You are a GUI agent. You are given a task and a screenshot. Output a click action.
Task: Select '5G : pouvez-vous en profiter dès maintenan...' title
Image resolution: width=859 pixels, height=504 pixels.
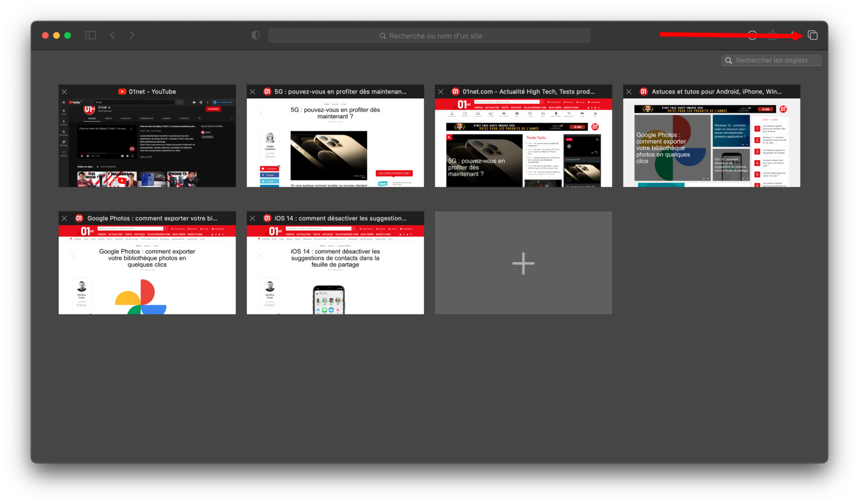click(x=340, y=92)
